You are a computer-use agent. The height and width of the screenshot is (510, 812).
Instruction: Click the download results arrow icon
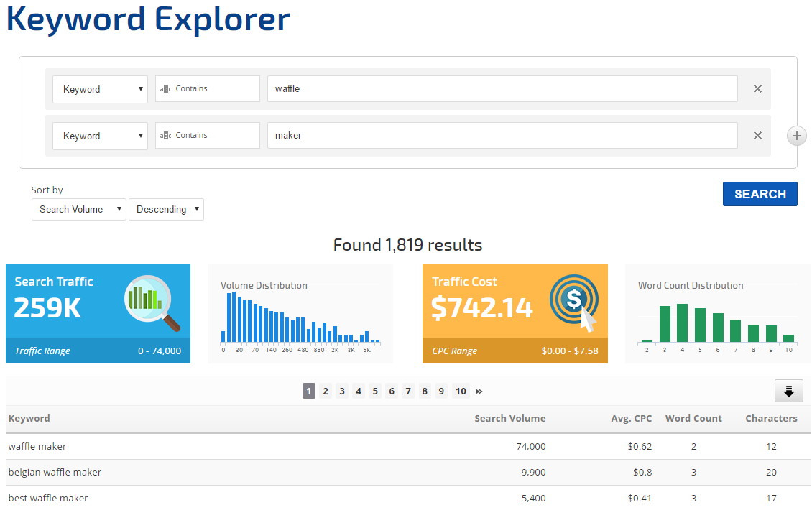[x=788, y=391]
